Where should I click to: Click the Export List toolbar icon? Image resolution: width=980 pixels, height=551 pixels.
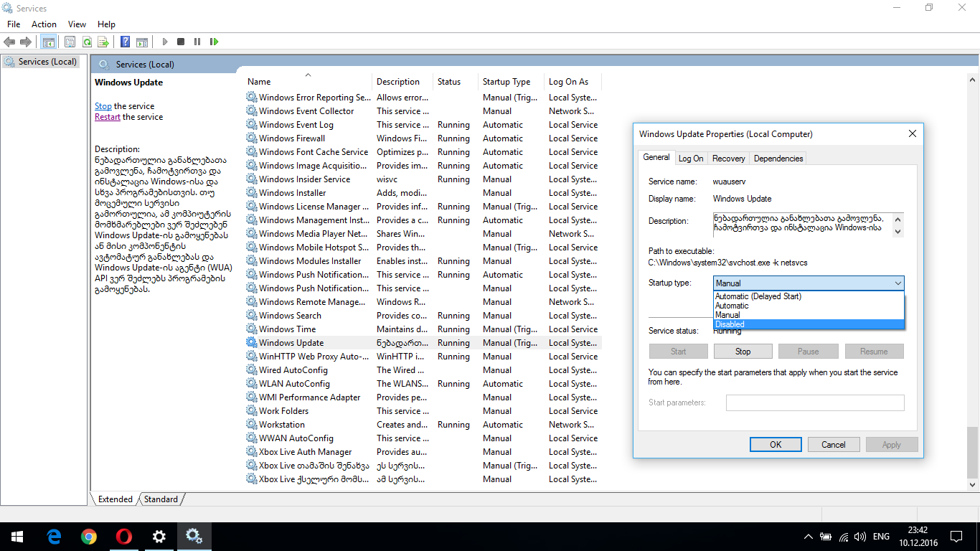pos(103,42)
